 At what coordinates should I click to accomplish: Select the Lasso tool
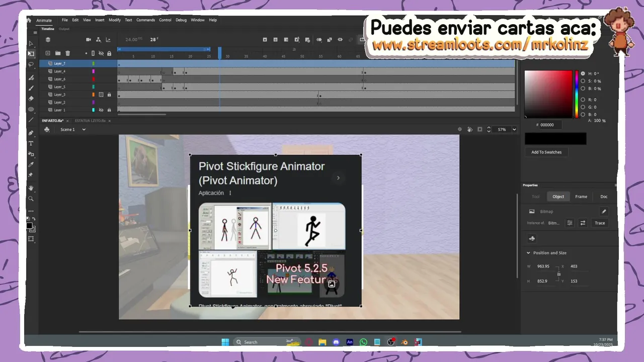pos(31,64)
